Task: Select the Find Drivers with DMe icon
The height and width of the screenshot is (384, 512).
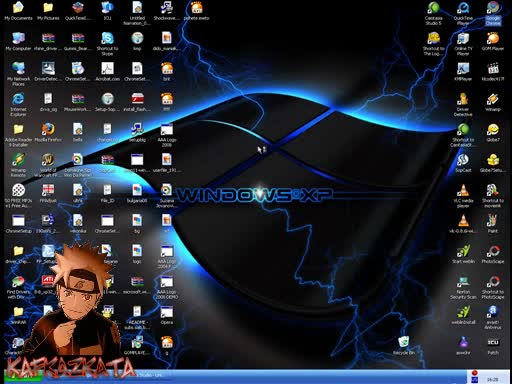Action: (x=17, y=287)
